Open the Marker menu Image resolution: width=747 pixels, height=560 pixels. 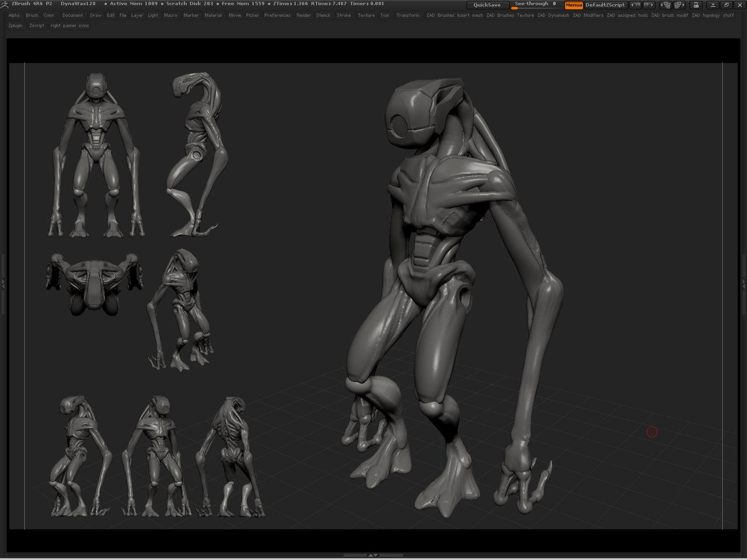coord(191,15)
